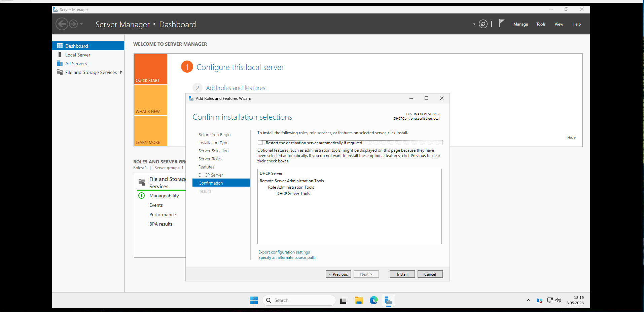This screenshot has height=312, width=644.
Task: Minimize the Add Roles and Features Wizard
Action: (x=411, y=98)
